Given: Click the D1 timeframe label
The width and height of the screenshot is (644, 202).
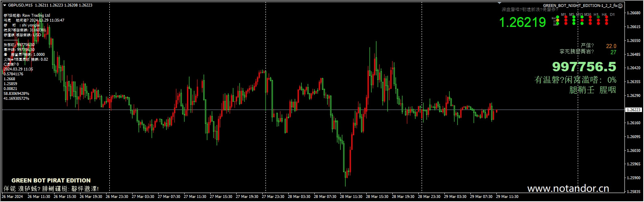Looking at the screenshot, I should 612,15.
